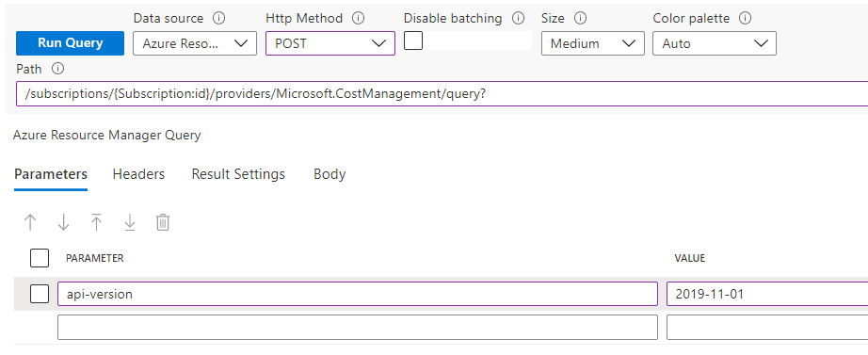The width and height of the screenshot is (868, 355).
Task: Show info icon beside Size
Action: [580, 18]
